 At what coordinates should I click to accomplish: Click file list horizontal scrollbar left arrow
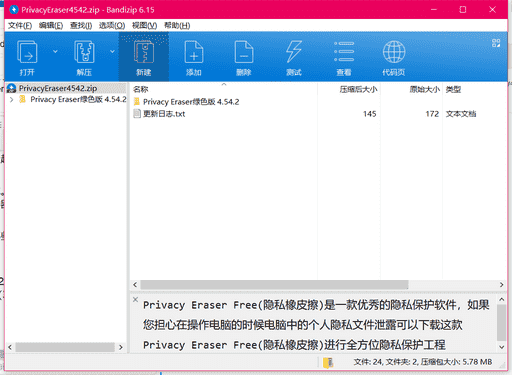click(x=135, y=285)
